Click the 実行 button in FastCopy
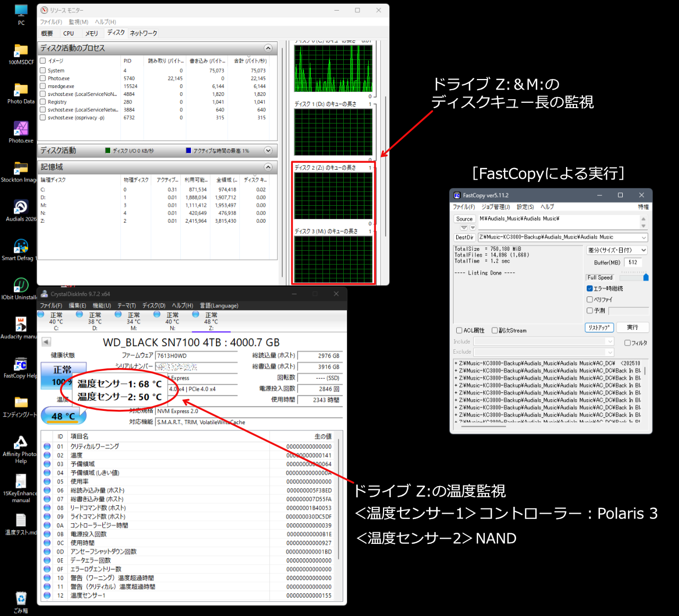The height and width of the screenshot is (616, 679). coord(632,328)
